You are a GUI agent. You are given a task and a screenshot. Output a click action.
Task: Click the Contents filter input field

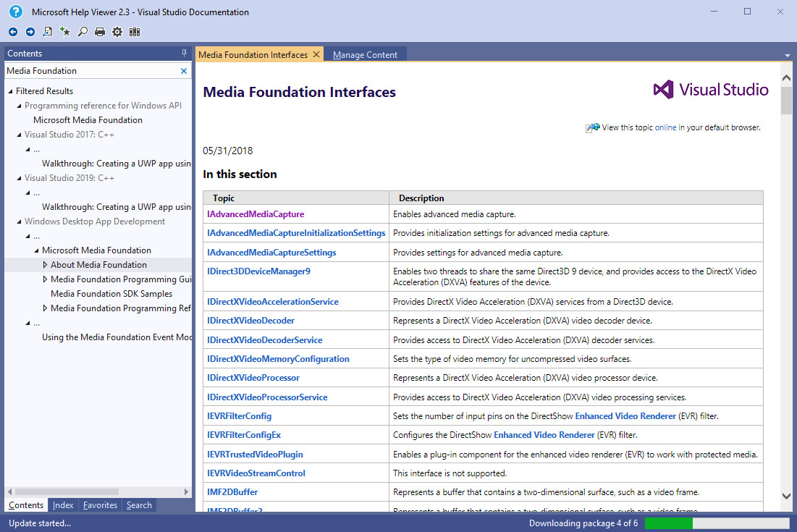point(93,71)
